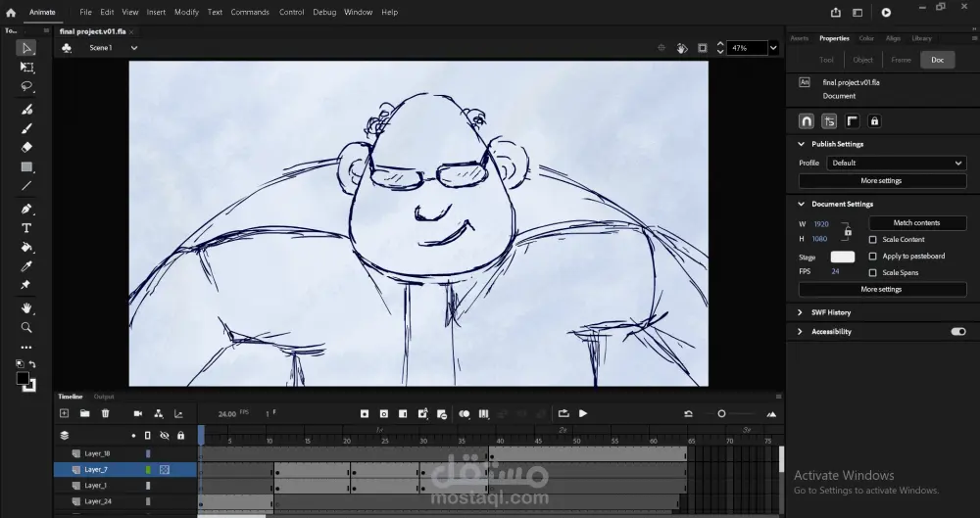The height and width of the screenshot is (518, 980).
Task: Select the Zoom magnifier tool
Action: 26,327
